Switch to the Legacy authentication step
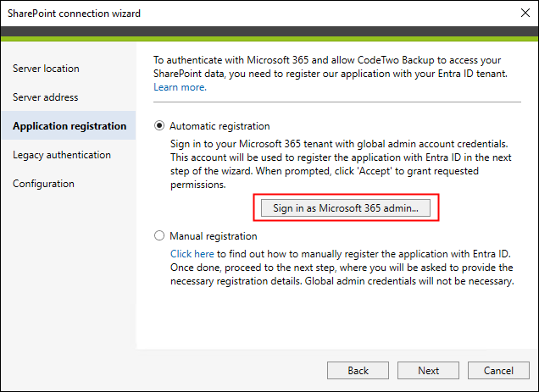 tap(62, 155)
